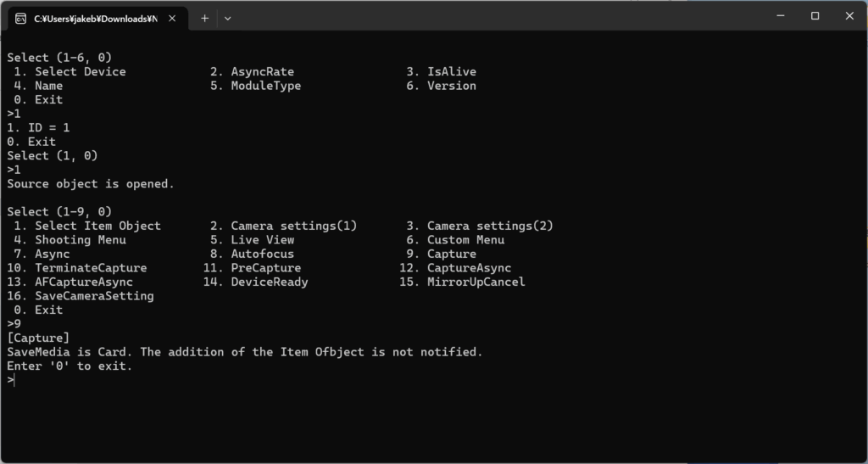868x464 pixels.
Task: Open a new tab with the plus button
Action: click(x=204, y=18)
